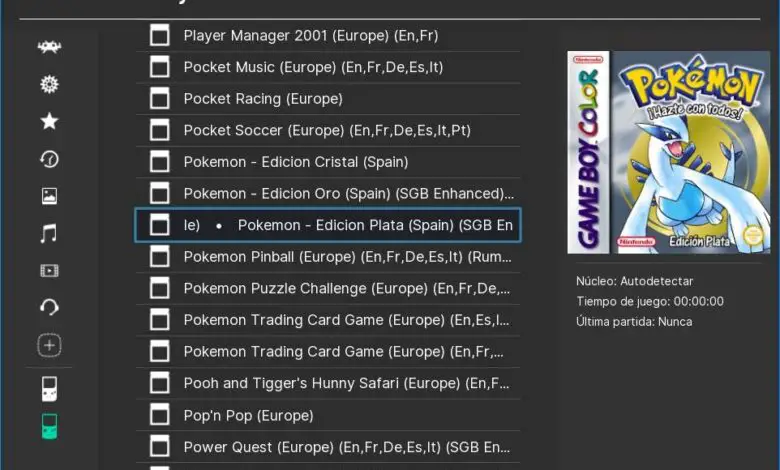
Task: Click file icon beside Pokemon Puzzle Challenge
Action: (x=160, y=288)
